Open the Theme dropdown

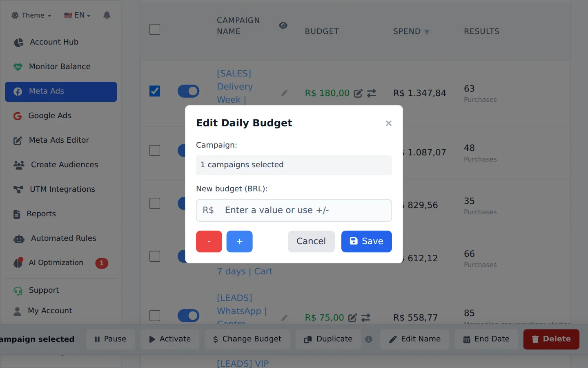coord(31,15)
